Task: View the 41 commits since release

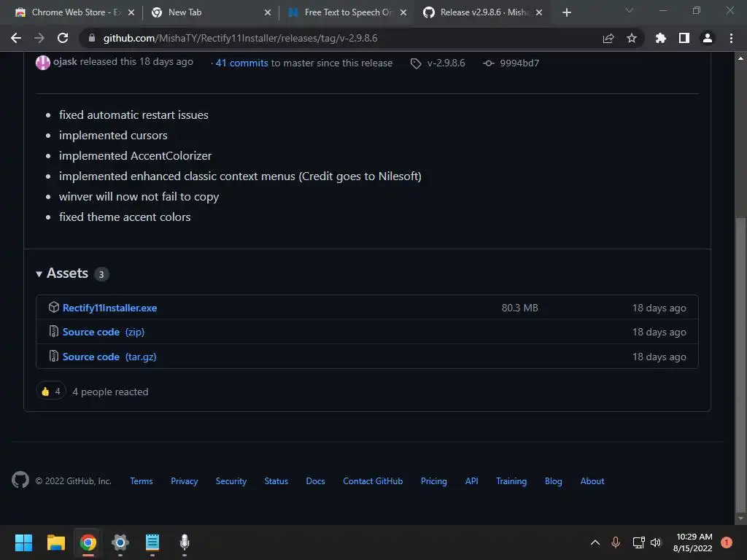Action: 241,63
